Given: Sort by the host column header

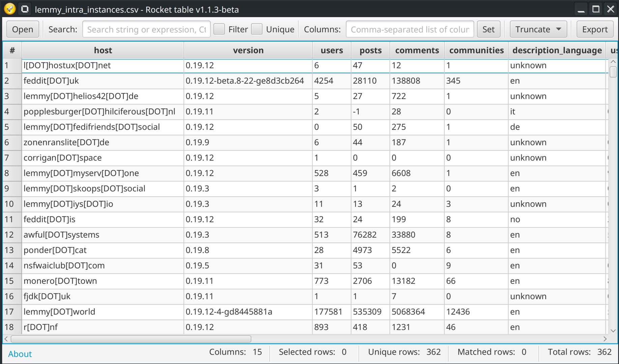Looking at the screenshot, I should click(x=103, y=50).
